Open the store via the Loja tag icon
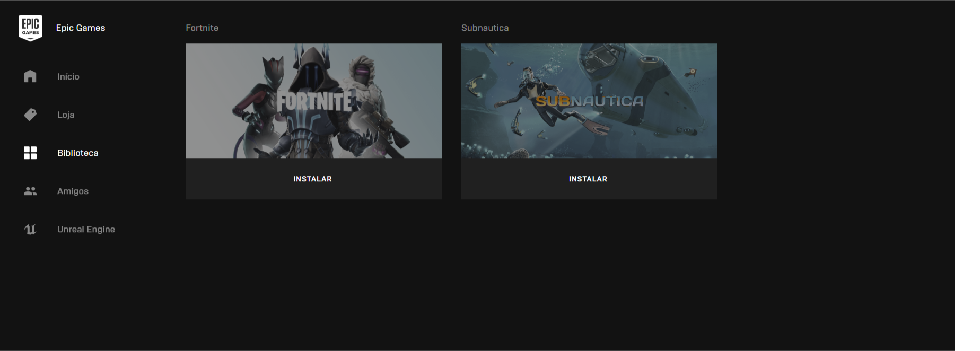The image size is (980, 351). point(30,115)
